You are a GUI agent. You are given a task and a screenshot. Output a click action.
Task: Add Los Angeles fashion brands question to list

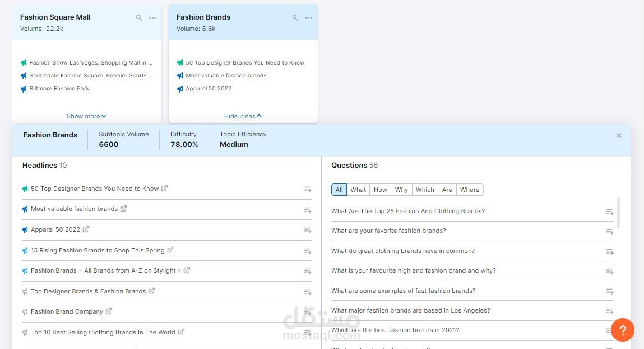(610, 311)
